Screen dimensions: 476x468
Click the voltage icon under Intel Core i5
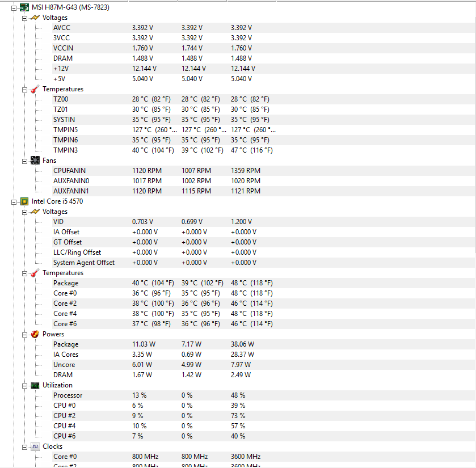coord(35,212)
